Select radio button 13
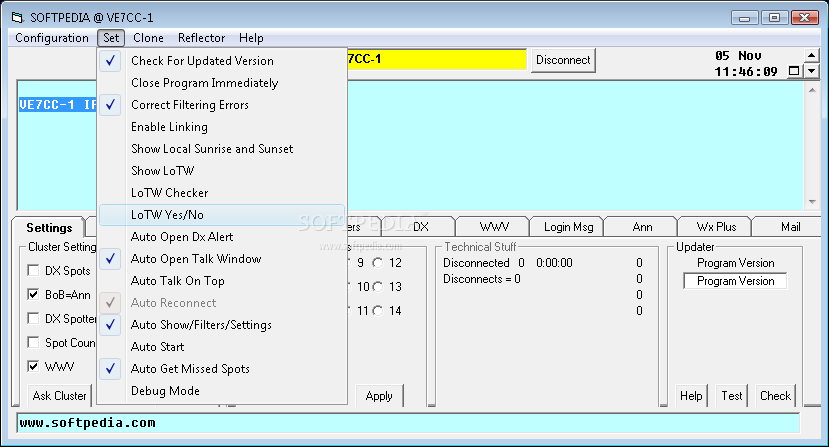The height and width of the screenshot is (447, 829). [x=377, y=287]
